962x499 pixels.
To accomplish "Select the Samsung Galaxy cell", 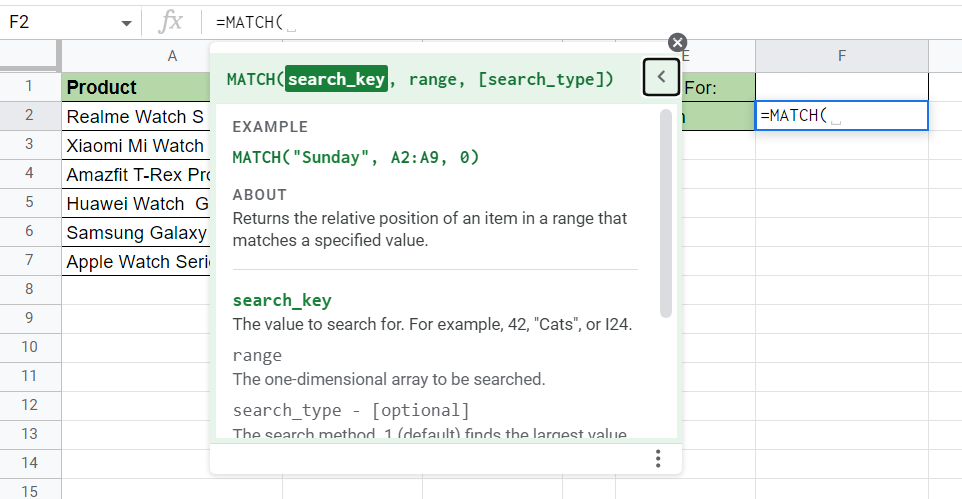I will (136, 232).
